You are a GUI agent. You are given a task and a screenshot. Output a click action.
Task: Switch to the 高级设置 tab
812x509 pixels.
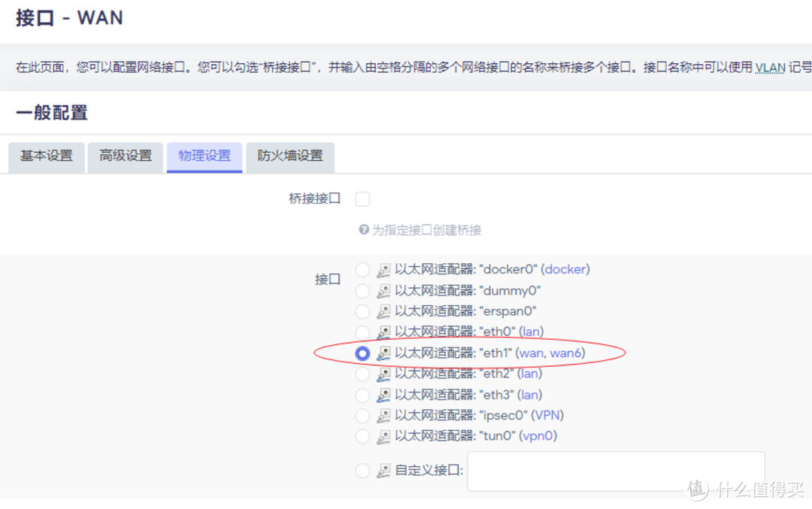(x=125, y=157)
